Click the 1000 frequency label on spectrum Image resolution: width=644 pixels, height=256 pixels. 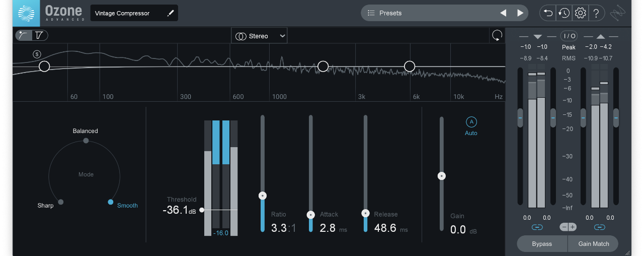(279, 97)
